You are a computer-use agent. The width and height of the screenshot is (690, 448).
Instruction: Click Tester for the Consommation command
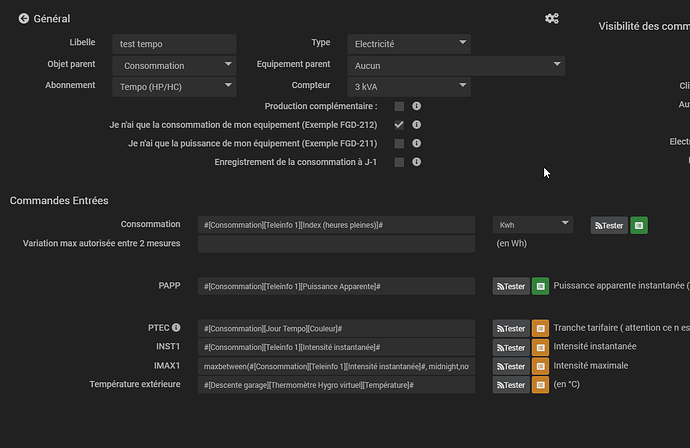[x=609, y=225]
